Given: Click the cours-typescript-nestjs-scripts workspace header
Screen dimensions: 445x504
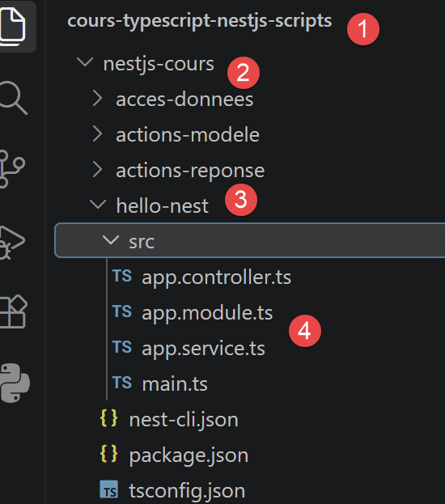Looking at the screenshot, I should 199,21.
